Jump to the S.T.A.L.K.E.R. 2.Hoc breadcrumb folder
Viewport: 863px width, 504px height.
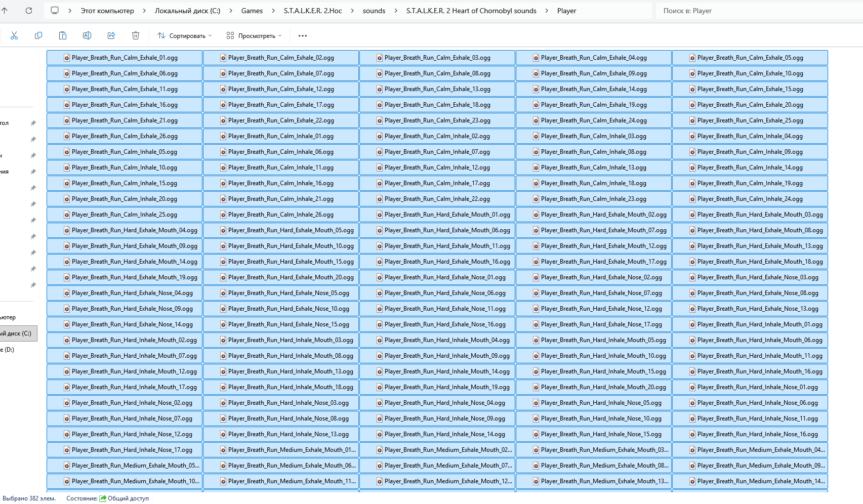[x=313, y=11]
